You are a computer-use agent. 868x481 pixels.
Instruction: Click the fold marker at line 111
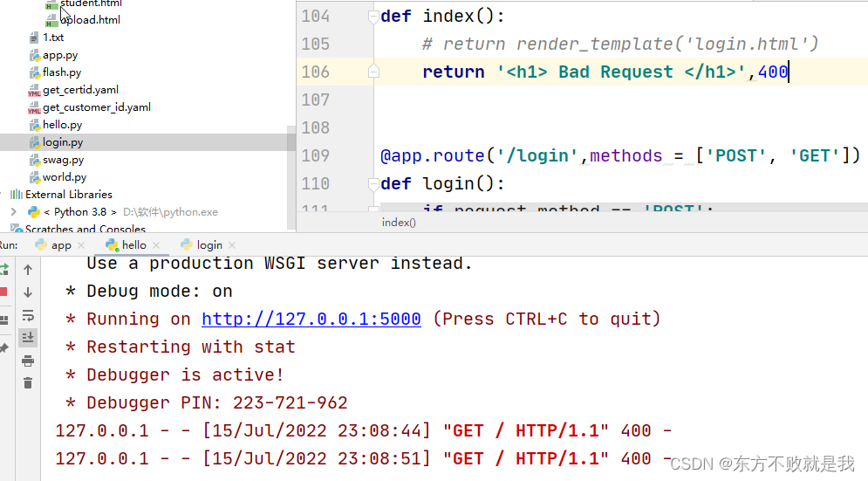(x=373, y=209)
